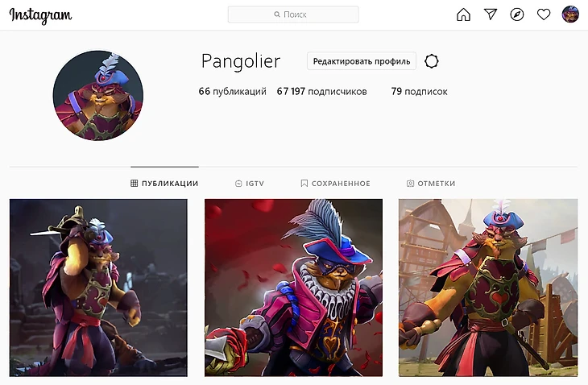The width and height of the screenshot is (588, 385).
Task: Open third post with wooden village background
Action: pyautogui.click(x=488, y=288)
